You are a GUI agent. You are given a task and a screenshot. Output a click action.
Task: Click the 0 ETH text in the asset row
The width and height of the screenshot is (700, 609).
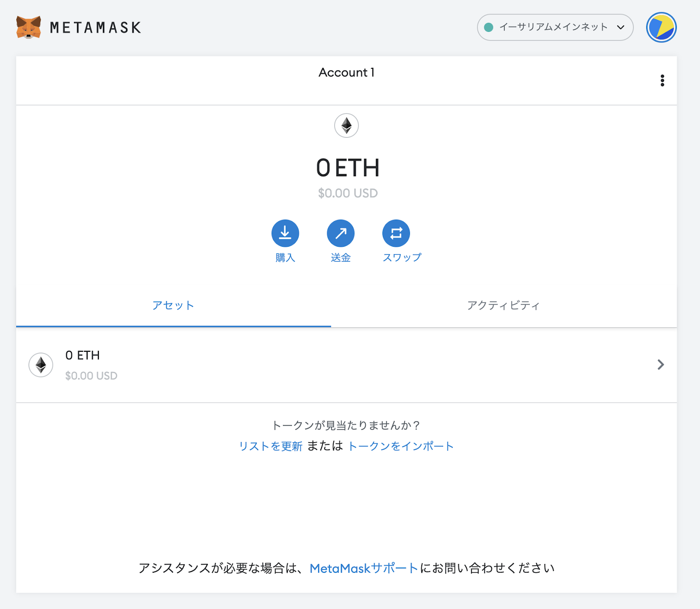[83, 355]
